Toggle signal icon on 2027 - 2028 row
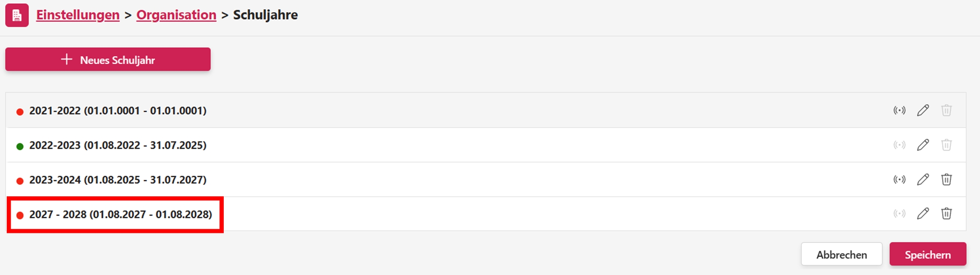 pos(899,213)
